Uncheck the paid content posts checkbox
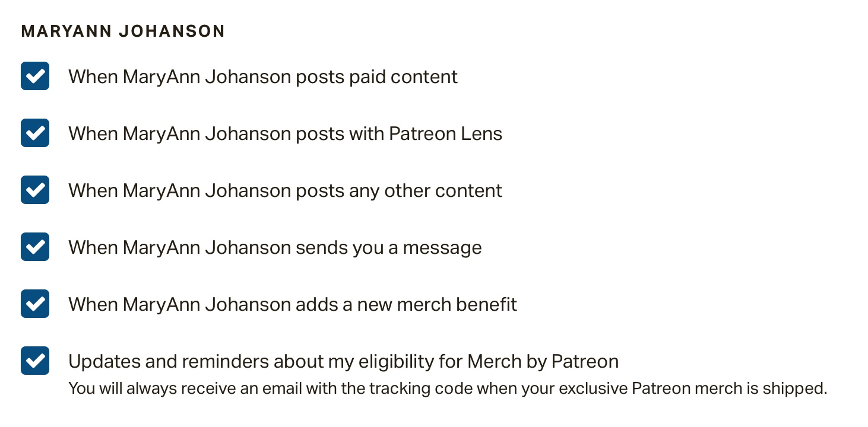 (x=35, y=76)
